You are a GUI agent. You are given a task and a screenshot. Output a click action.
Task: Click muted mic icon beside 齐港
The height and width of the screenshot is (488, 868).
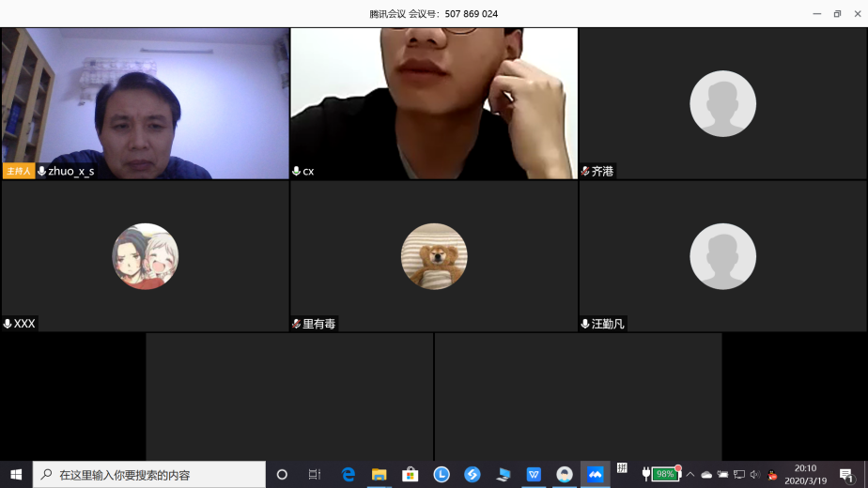585,172
